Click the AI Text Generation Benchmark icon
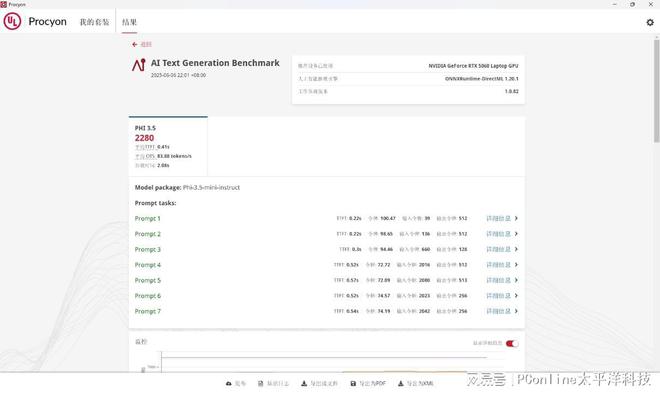Viewport: 660px width, 394px height. coord(138,64)
